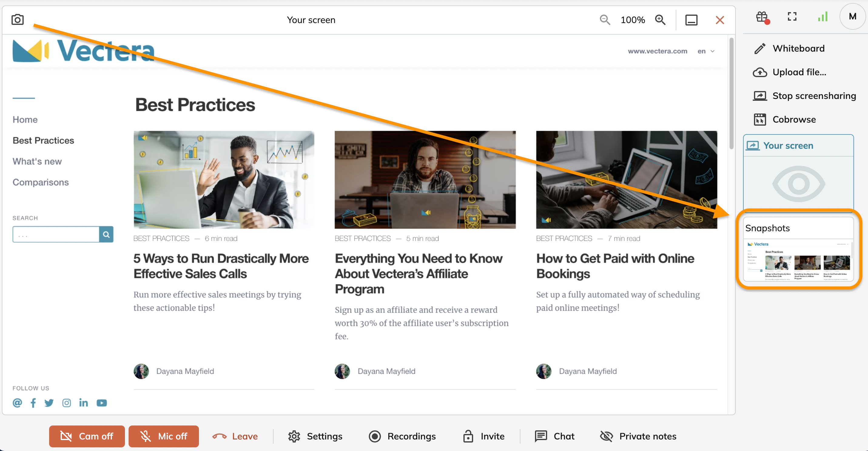Open meeting Settings

(315, 436)
